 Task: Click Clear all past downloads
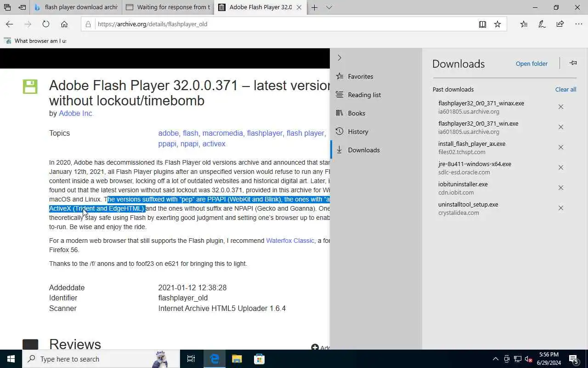pos(565,89)
